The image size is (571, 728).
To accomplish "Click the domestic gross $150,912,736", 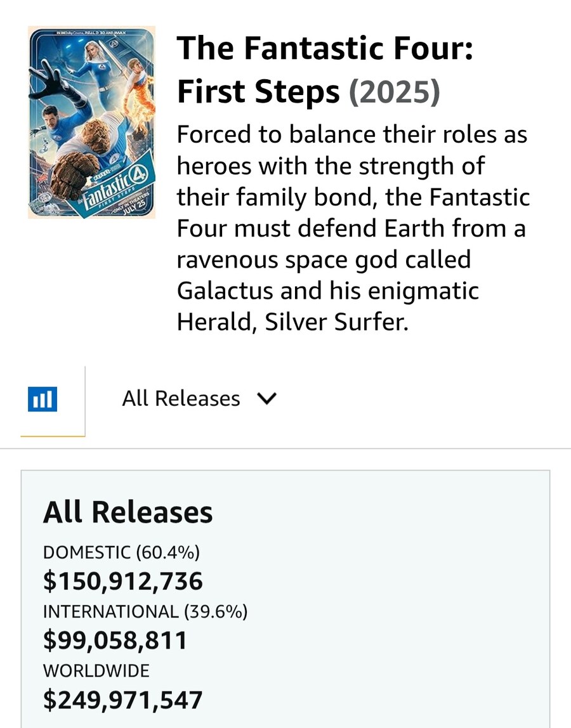I will coord(124,580).
